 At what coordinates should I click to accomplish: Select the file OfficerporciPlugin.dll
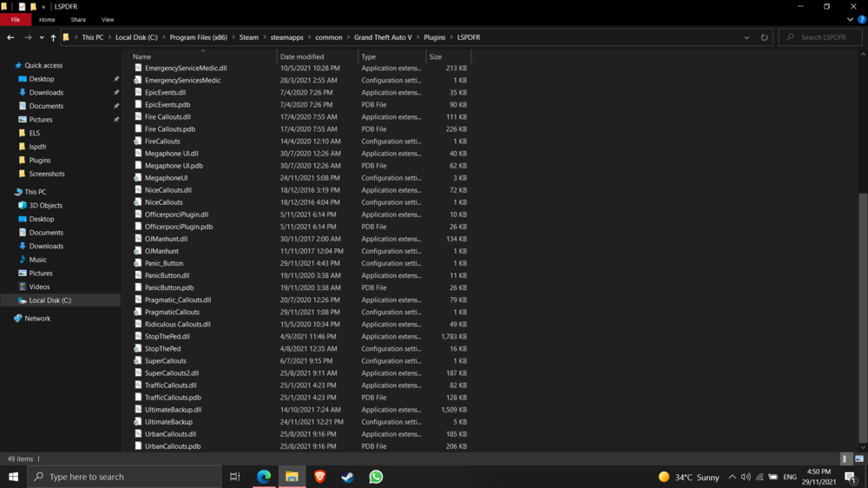click(176, 214)
